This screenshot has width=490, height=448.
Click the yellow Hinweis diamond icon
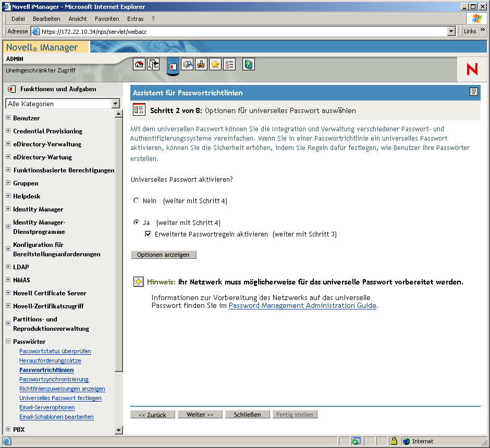tap(139, 282)
